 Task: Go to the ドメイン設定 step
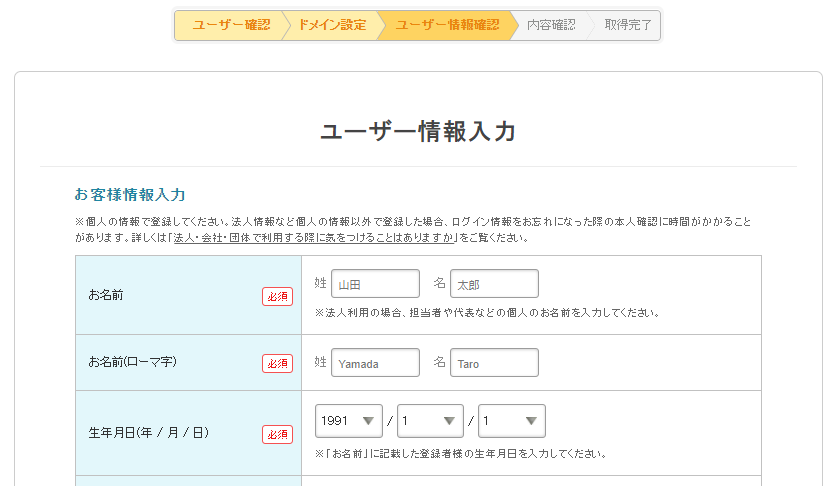tap(332, 25)
